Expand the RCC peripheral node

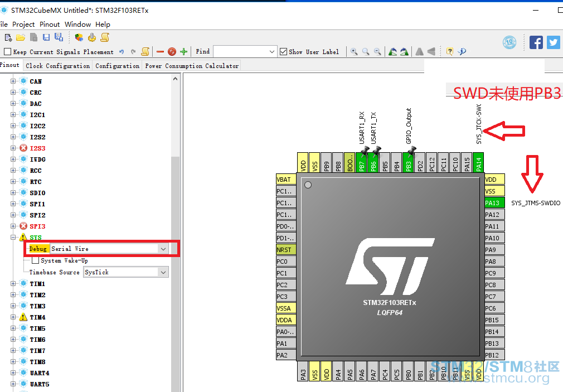[13, 170]
